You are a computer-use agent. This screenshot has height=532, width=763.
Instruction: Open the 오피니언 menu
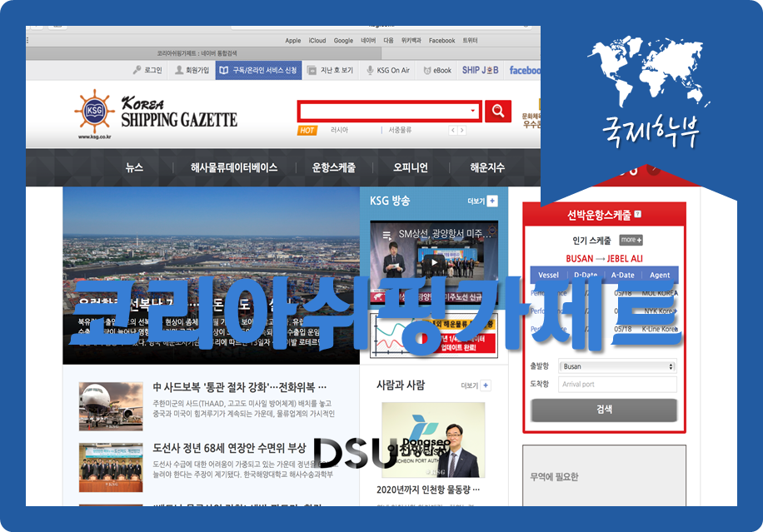pos(410,167)
